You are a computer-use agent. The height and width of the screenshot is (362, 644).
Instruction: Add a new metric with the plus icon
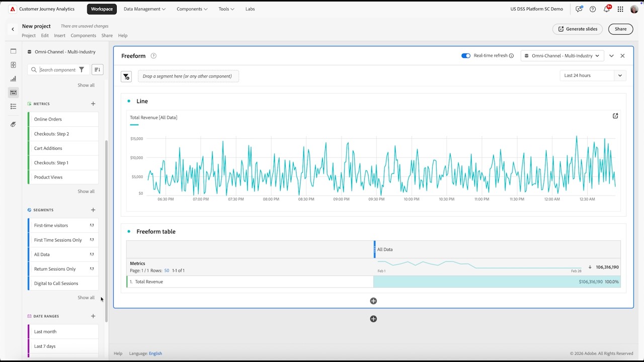(93, 104)
